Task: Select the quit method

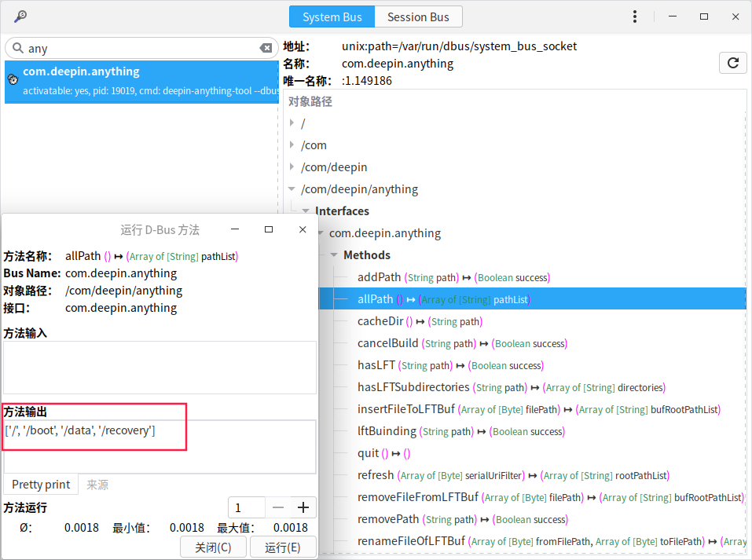Action: coord(383,453)
